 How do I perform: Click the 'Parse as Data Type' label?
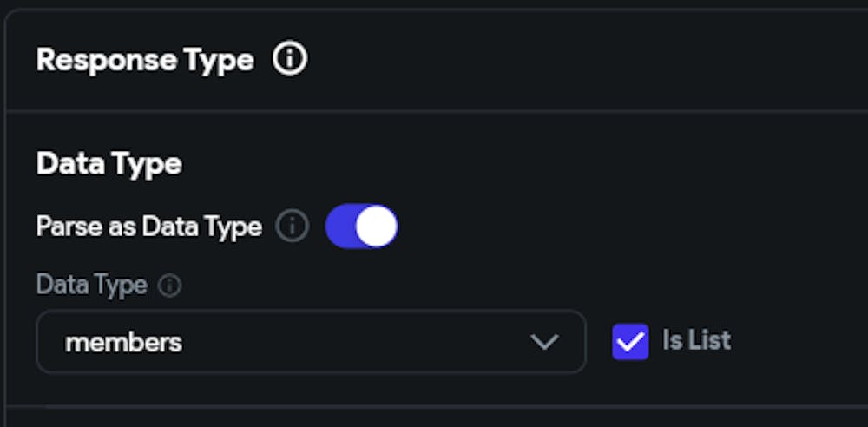149,227
